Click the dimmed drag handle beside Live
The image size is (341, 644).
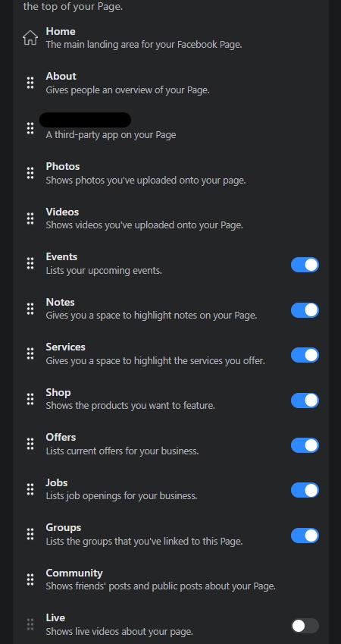[30, 624]
